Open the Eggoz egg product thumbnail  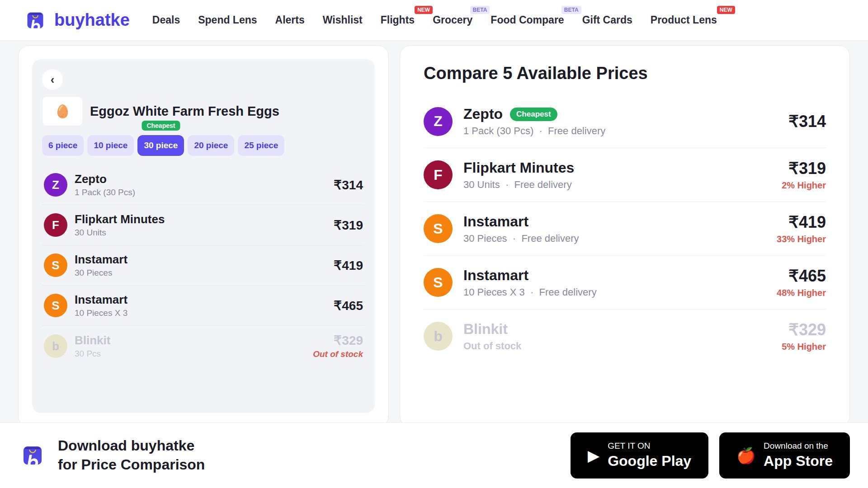pos(62,111)
